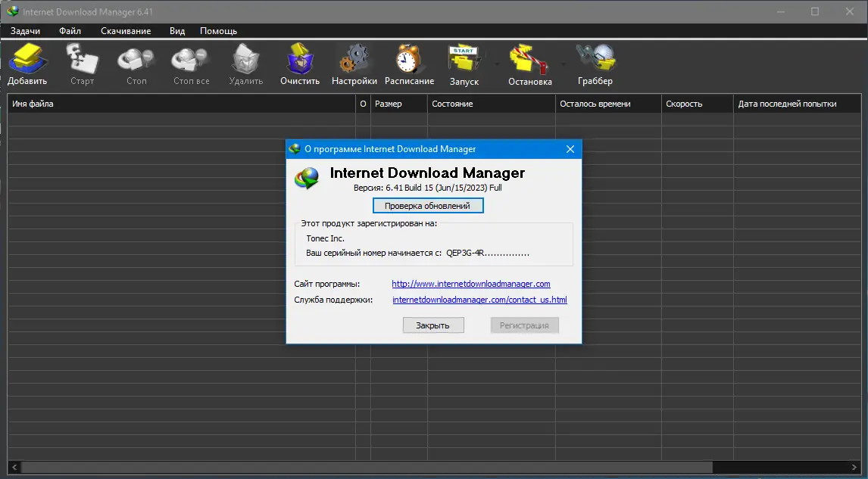Click the Запуск START icon

click(x=464, y=57)
